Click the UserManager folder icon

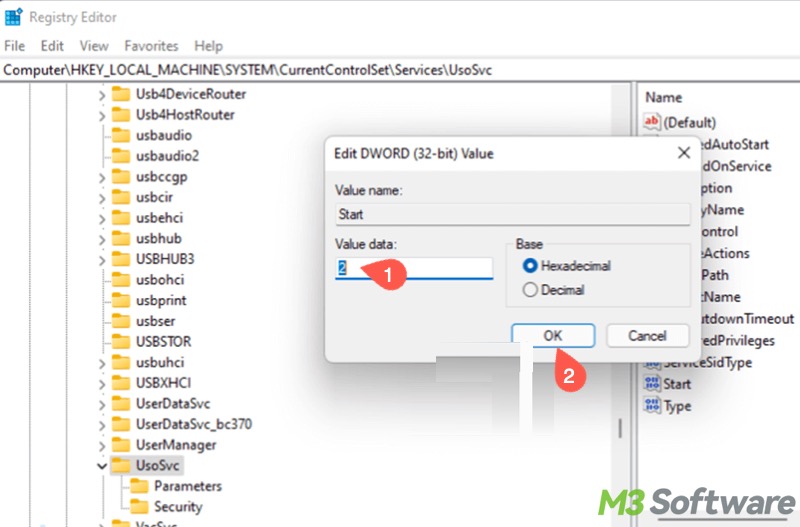(x=121, y=445)
